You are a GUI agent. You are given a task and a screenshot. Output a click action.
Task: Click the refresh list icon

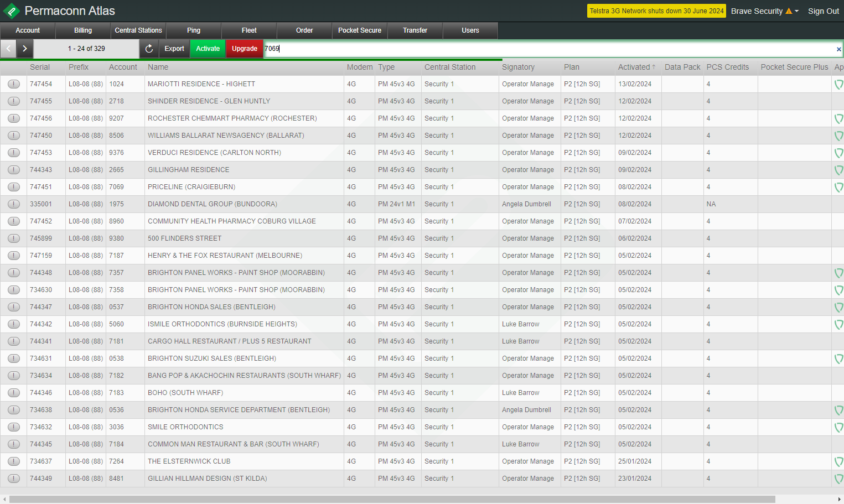[149, 49]
